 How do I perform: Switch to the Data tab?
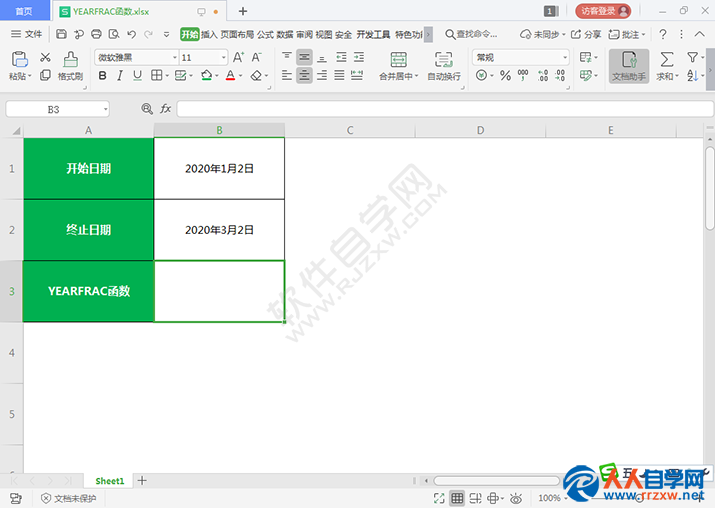point(285,35)
